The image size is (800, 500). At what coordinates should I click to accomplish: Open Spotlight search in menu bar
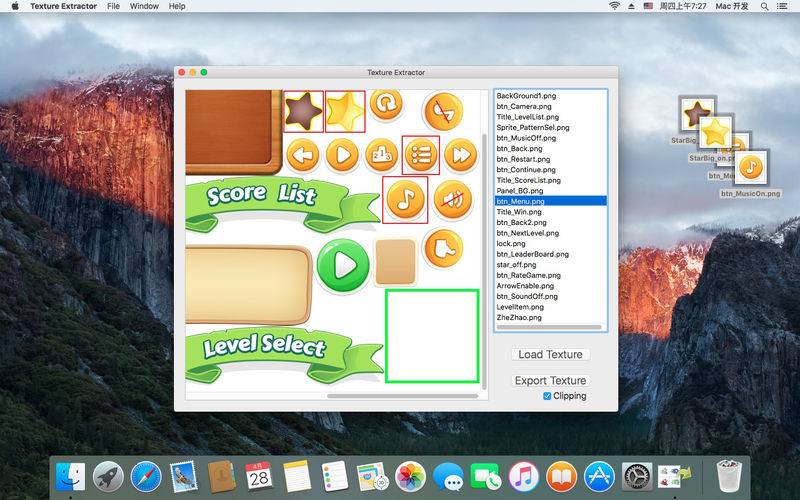pos(764,6)
